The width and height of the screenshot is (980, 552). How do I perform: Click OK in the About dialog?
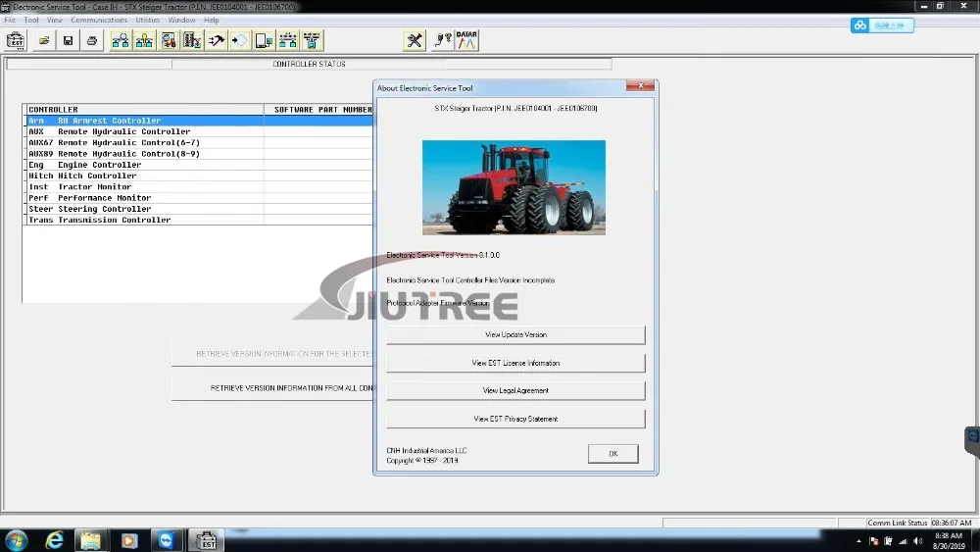(613, 454)
